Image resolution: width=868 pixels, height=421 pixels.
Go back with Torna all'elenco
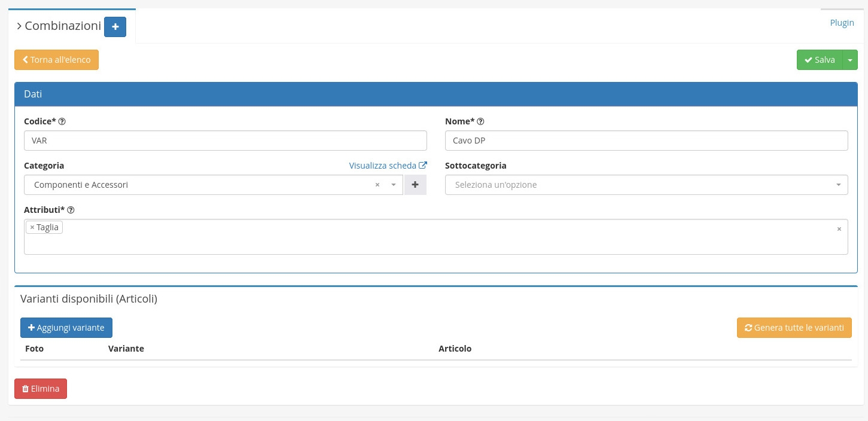(x=56, y=60)
